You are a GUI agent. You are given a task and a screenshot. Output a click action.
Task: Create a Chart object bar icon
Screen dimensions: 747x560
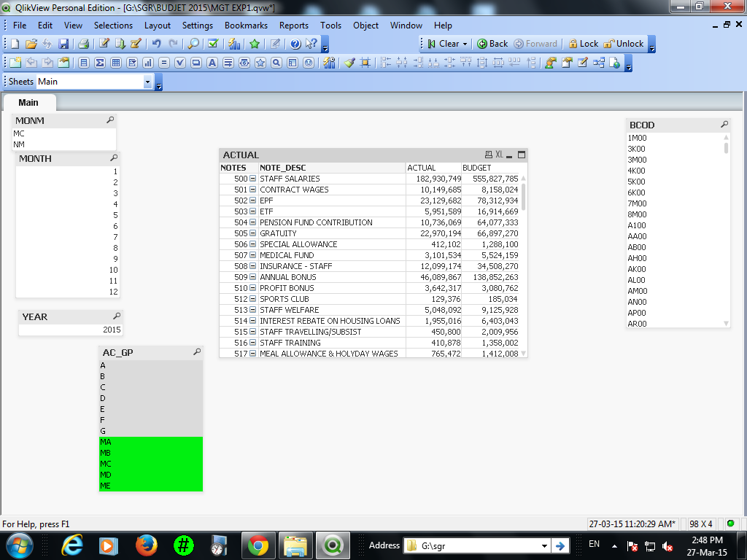coord(147,63)
